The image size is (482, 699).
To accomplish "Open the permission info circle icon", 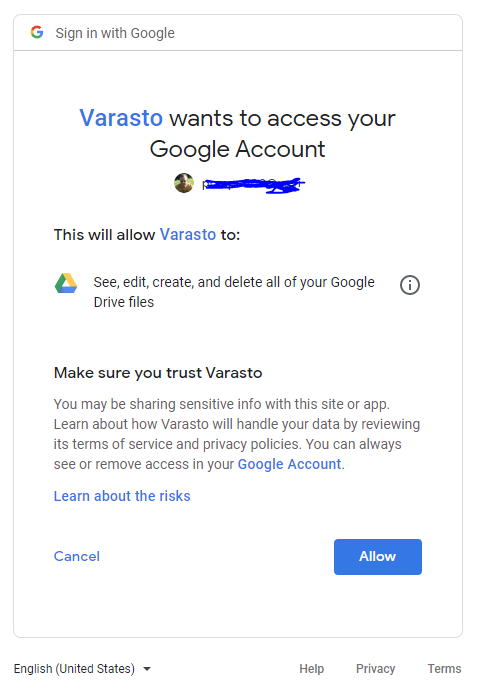I will pos(410,285).
